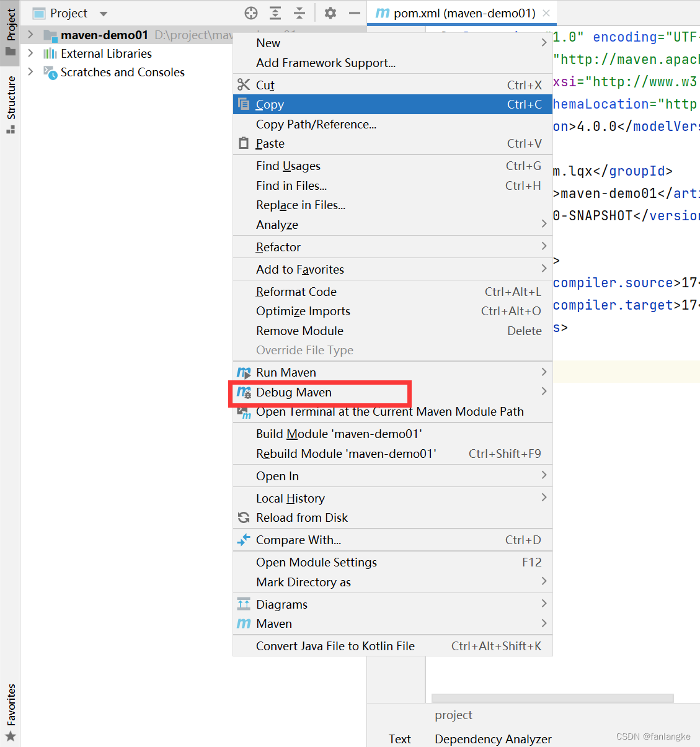Expand the External Libraries node
This screenshot has width=700, height=747.
[x=30, y=53]
